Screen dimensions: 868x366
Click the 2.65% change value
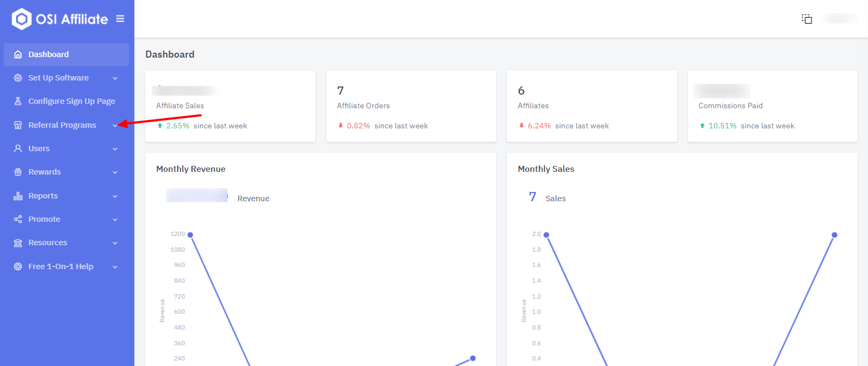pyautogui.click(x=178, y=126)
